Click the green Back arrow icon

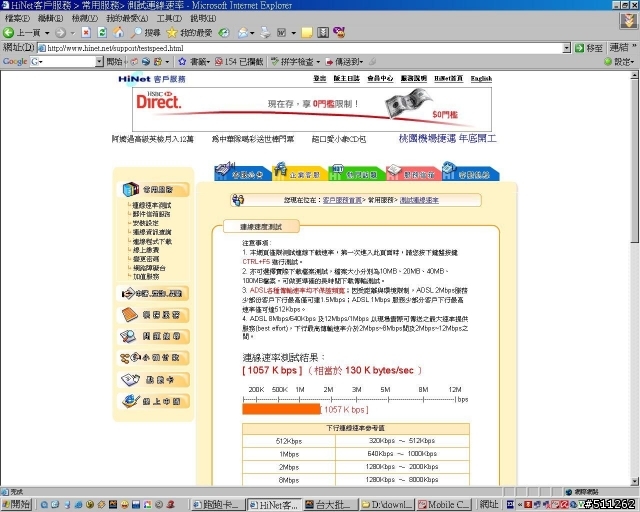[8, 32]
